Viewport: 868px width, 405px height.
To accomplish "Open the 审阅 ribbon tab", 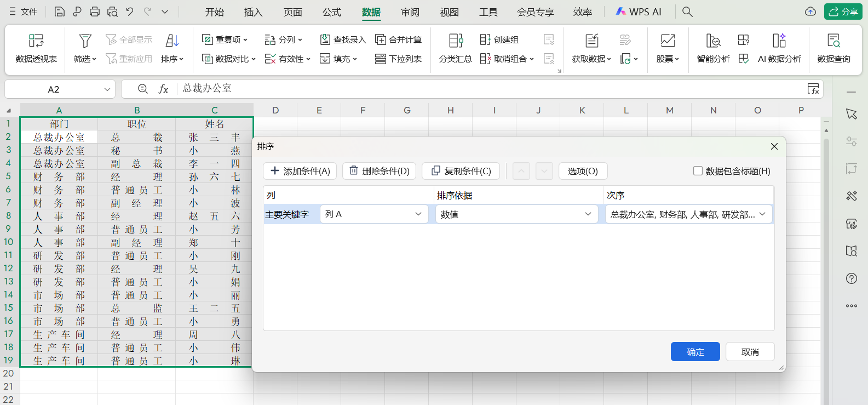I will point(410,12).
